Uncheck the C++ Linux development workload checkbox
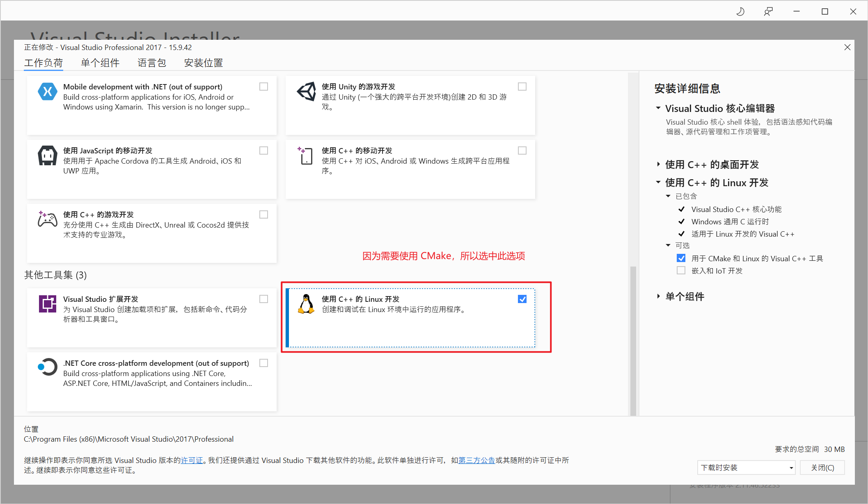 pos(522,299)
